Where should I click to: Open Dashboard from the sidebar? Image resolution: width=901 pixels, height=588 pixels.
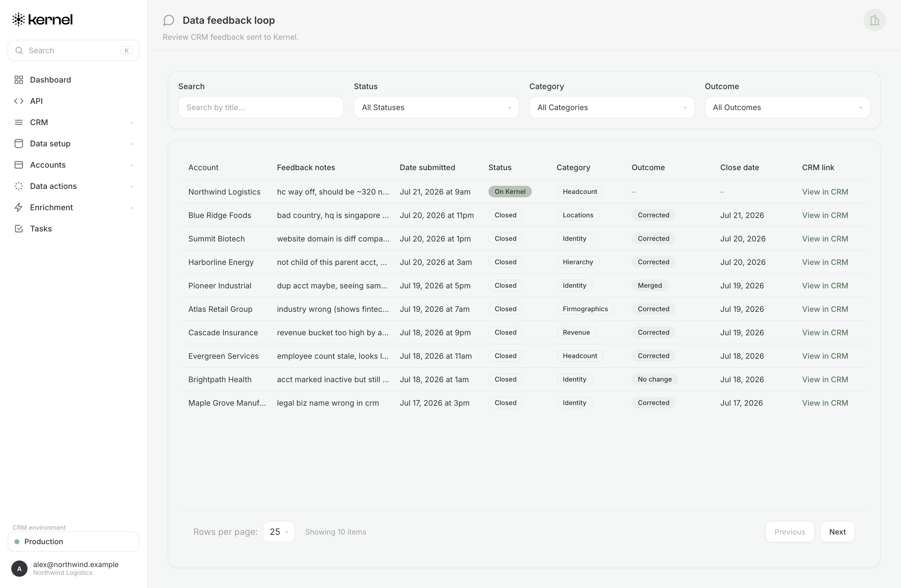tap(74, 80)
